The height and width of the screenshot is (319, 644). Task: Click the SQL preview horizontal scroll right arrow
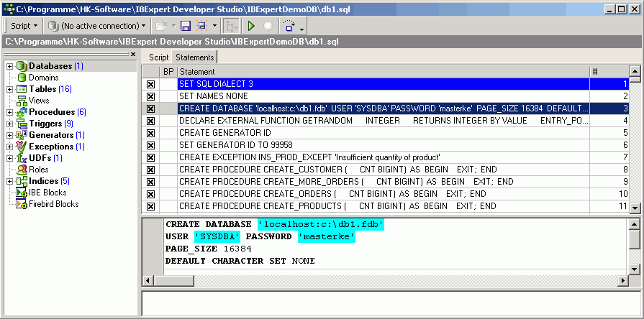click(x=623, y=281)
